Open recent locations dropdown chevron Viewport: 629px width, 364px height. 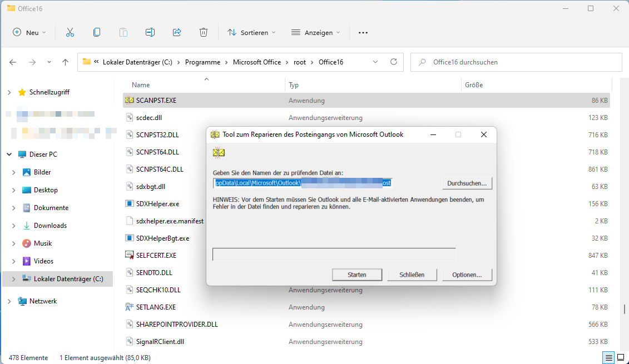pyautogui.click(x=49, y=62)
